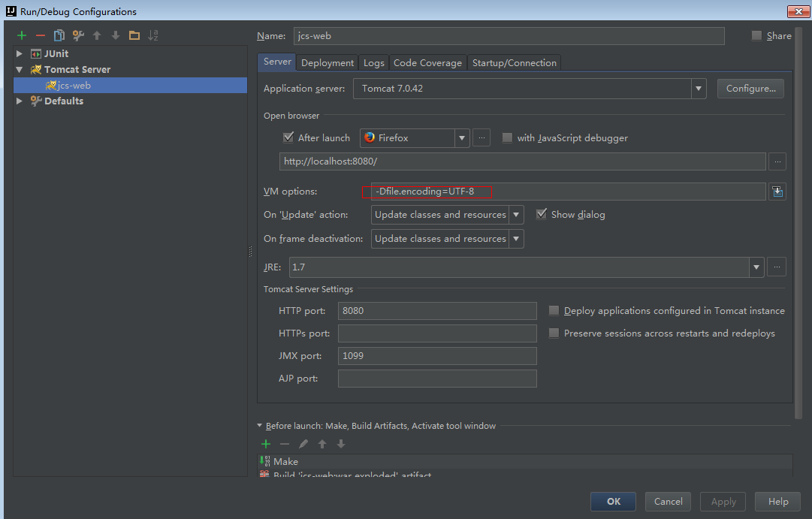This screenshot has width=812, height=519.
Task: Expand the JUnit tree node
Action: pyautogui.click(x=20, y=54)
